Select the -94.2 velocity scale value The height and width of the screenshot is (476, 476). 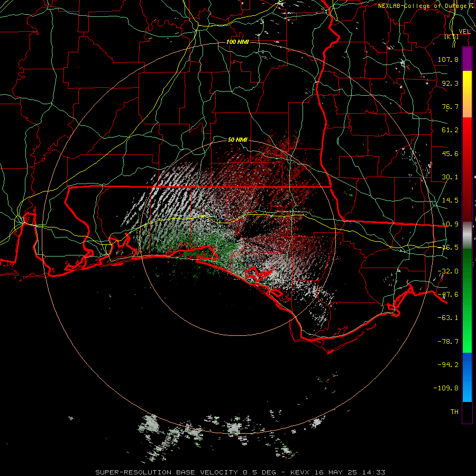pos(448,364)
